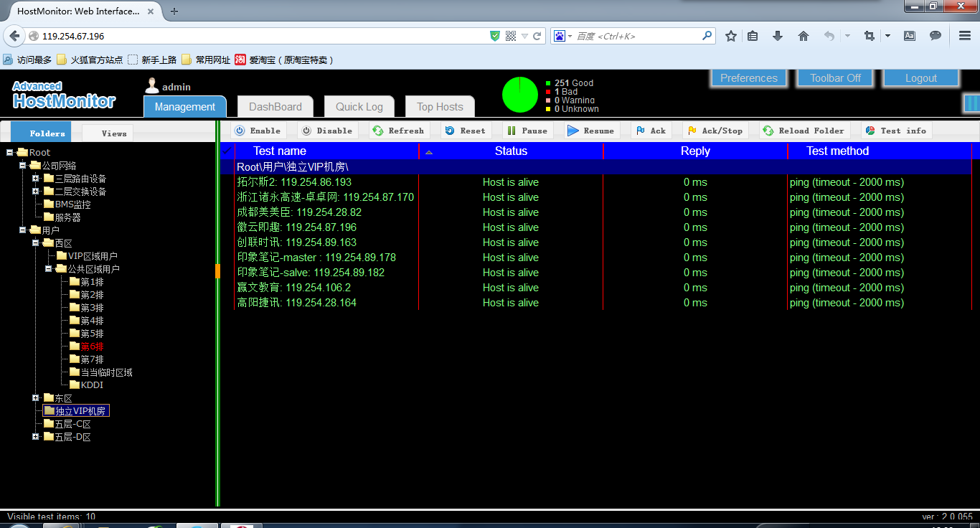Reset test statistics via the Reset icon
The image size is (980, 528).
coord(450,131)
